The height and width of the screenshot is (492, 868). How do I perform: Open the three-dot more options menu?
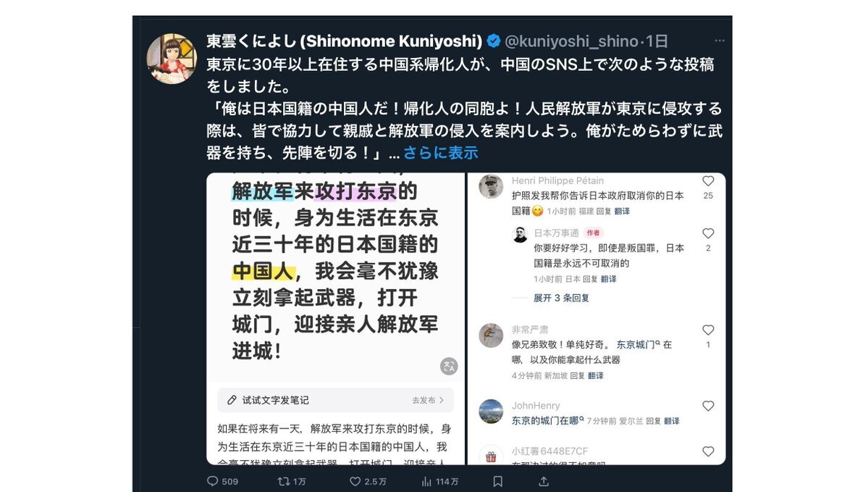pyautogui.click(x=719, y=41)
